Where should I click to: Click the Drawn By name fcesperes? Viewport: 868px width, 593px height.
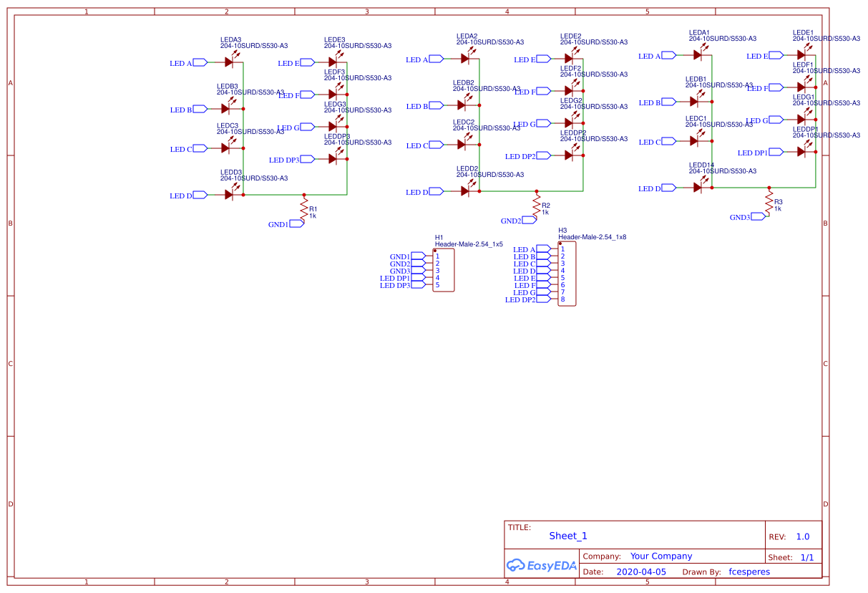pyautogui.click(x=748, y=571)
